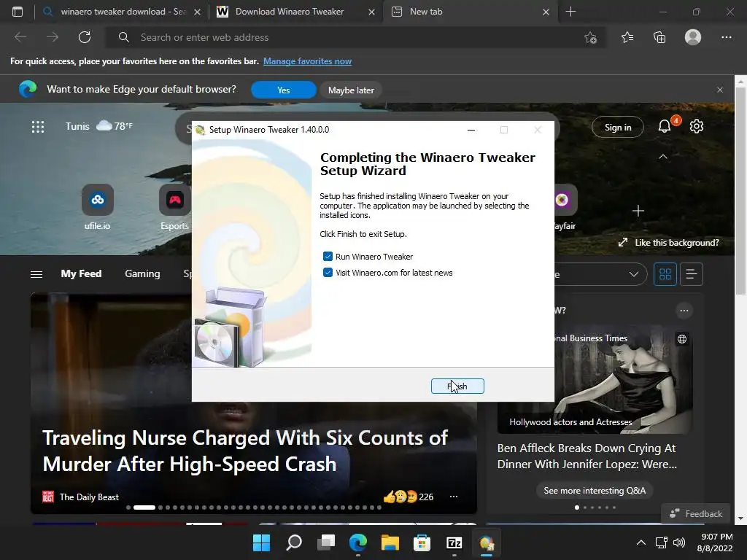Open reactions count on main story
This screenshot has width=747, height=560.
(409, 497)
